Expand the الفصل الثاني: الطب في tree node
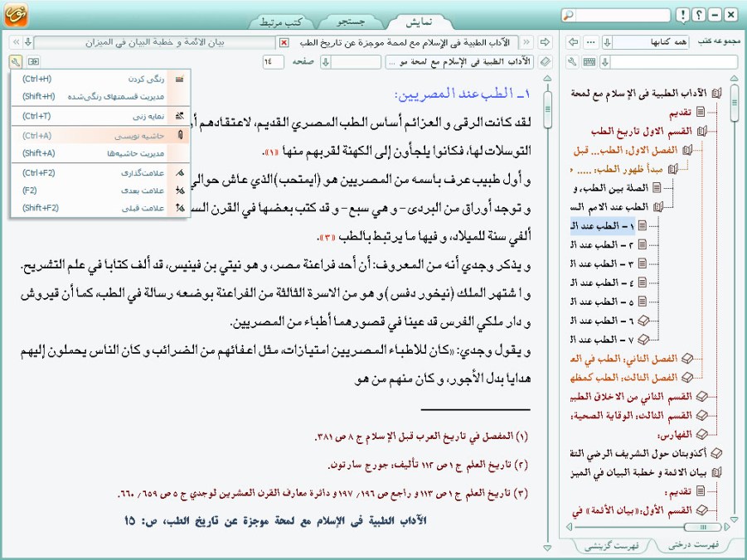This screenshot has width=747, height=560. point(687,358)
